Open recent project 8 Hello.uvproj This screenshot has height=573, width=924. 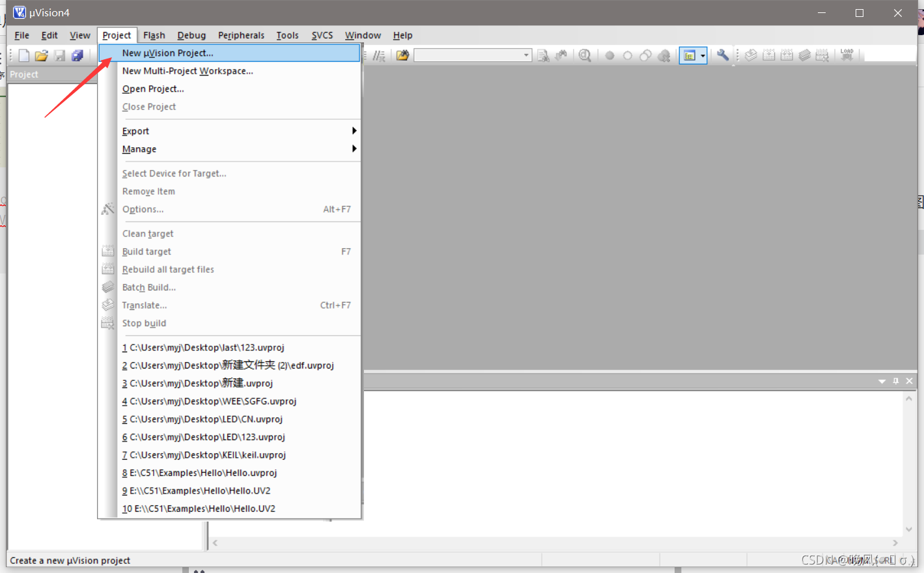coord(229,473)
